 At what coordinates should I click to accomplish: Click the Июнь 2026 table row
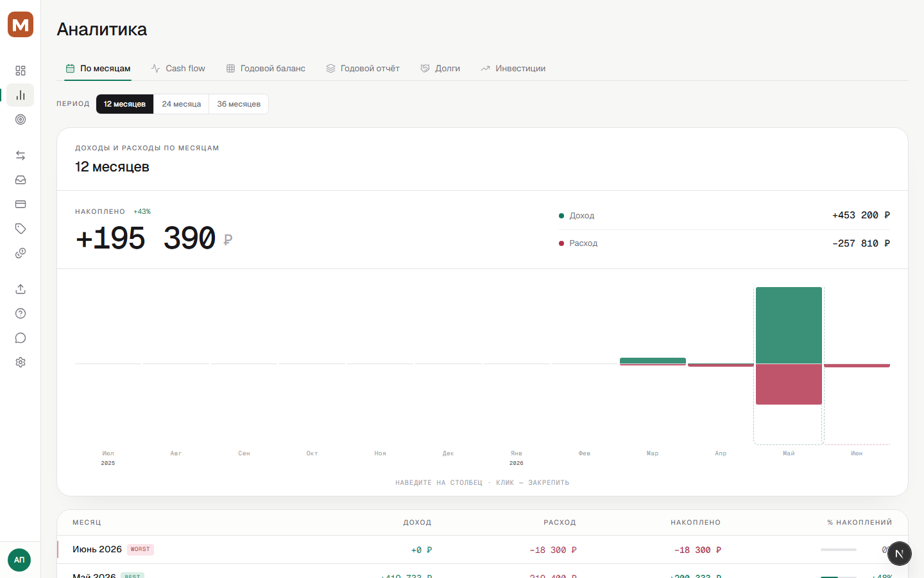[483, 550]
